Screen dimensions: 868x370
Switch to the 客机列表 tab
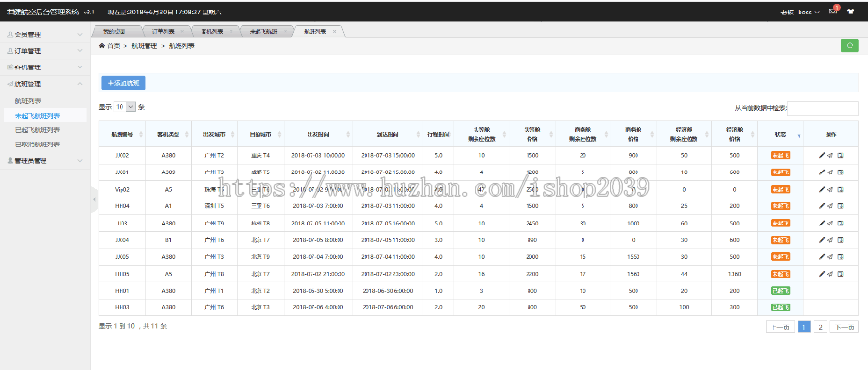click(212, 32)
